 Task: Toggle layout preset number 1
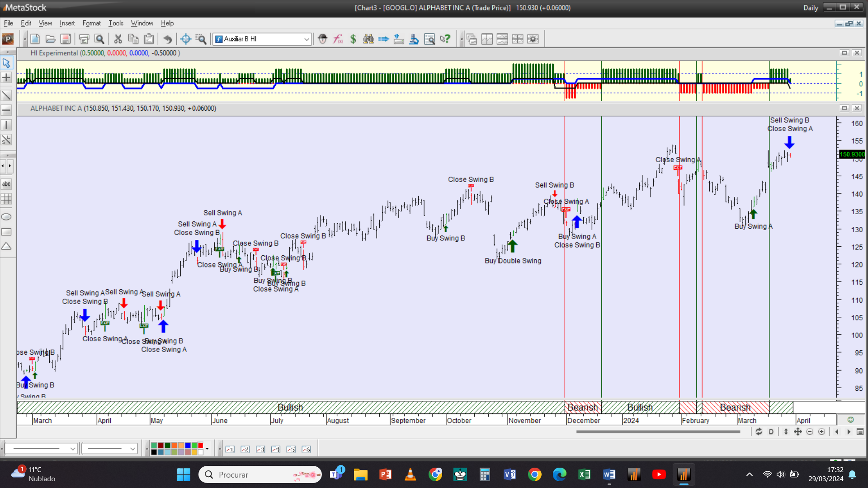230,449
